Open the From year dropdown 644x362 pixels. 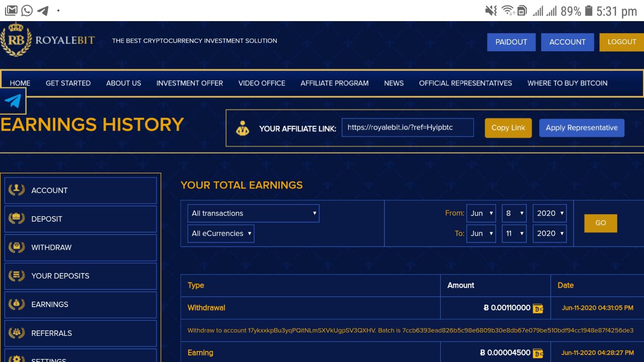(x=549, y=213)
